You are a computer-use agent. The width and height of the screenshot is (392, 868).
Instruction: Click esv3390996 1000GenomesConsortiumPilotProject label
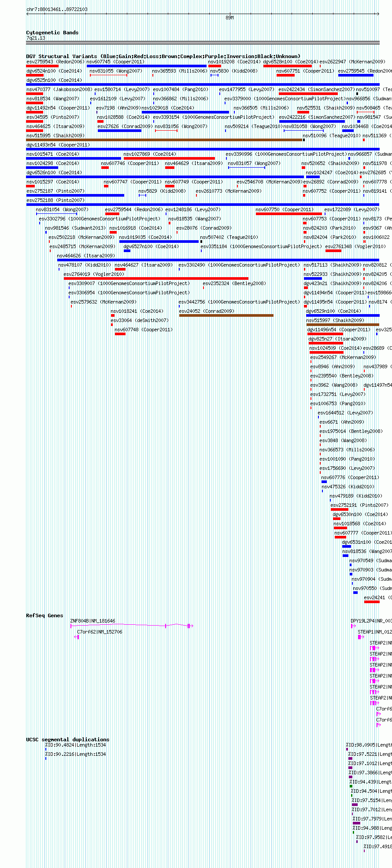tap(286, 154)
